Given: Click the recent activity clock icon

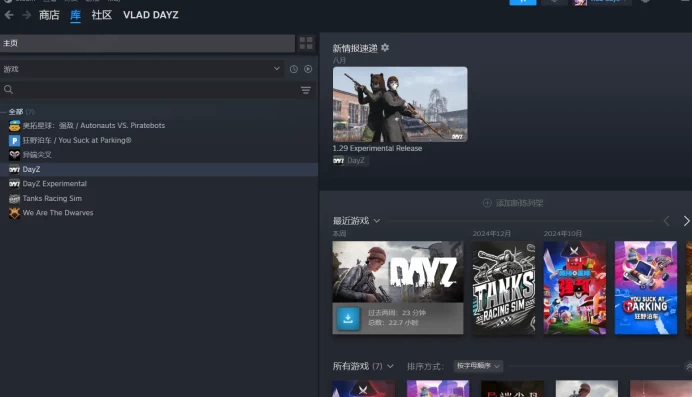Looking at the screenshot, I should (x=293, y=69).
